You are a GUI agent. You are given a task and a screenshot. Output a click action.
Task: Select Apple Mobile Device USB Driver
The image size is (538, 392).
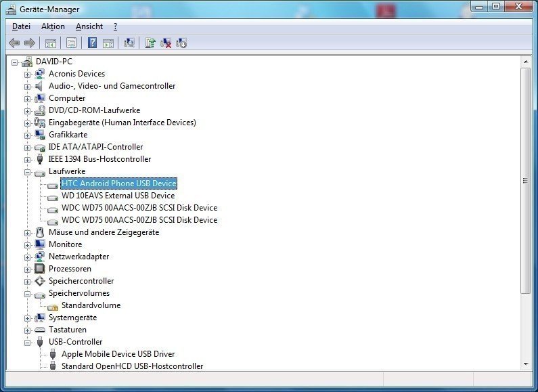(x=118, y=354)
